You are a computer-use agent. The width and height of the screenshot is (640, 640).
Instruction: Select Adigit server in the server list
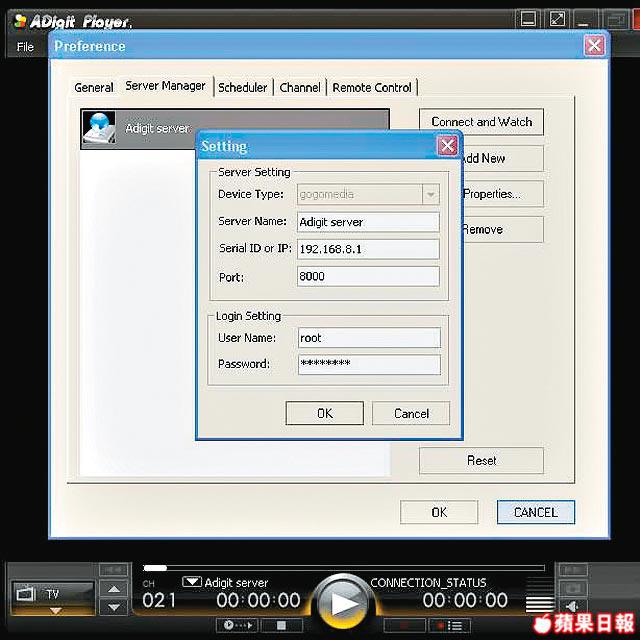click(x=235, y=129)
